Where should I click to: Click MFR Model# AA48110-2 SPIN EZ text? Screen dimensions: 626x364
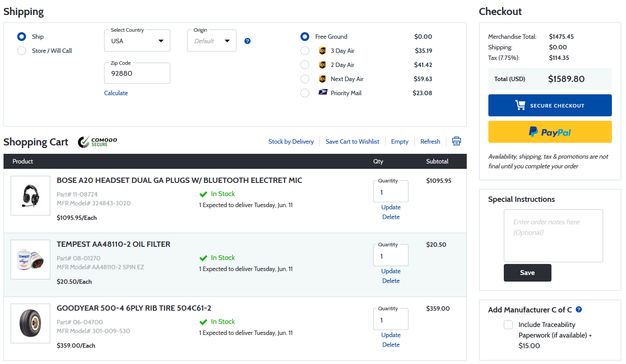[101, 267]
